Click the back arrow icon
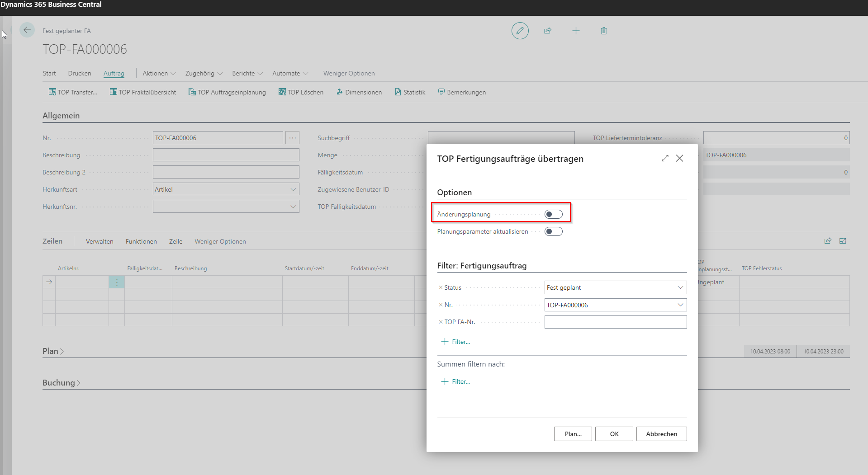Viewport: 868px width, 475px height. coord(27,30)
